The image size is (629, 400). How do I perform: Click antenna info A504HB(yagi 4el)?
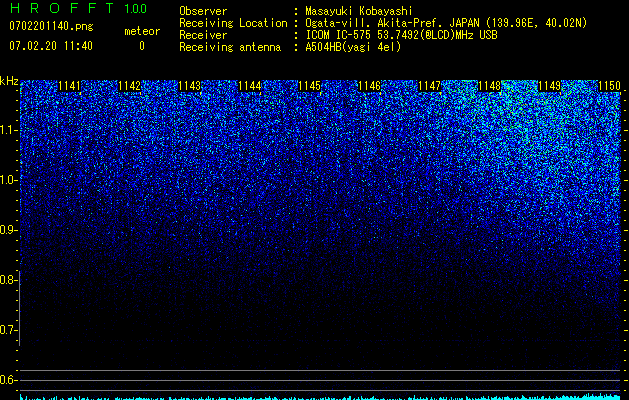(x=353, y=47)
